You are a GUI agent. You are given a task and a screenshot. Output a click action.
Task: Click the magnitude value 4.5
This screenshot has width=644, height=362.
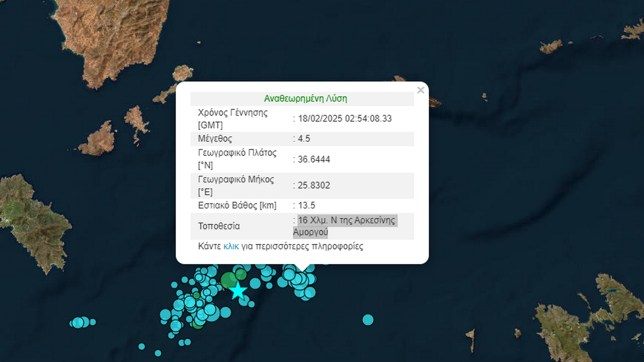point(304,138)
